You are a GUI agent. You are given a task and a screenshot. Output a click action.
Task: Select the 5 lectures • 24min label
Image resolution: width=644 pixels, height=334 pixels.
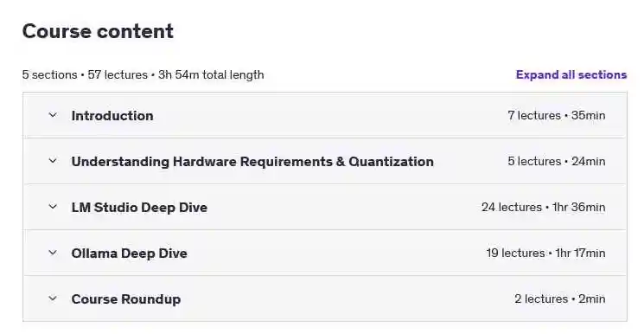click(x=556, y=161)
